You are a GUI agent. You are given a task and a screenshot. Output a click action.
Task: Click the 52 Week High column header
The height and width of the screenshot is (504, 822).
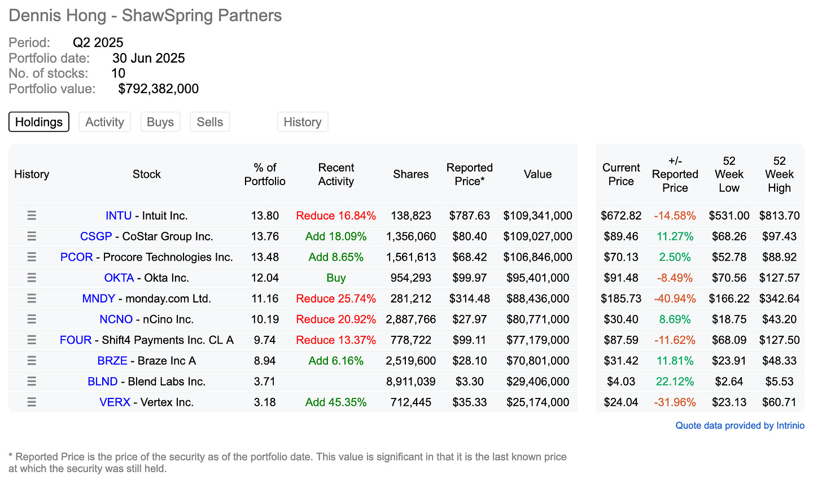click(x=779, y=174)
